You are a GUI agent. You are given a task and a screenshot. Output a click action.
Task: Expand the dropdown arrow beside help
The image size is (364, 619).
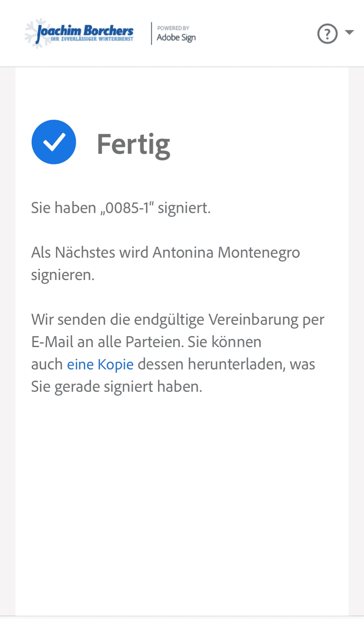[x=349, y=32]
